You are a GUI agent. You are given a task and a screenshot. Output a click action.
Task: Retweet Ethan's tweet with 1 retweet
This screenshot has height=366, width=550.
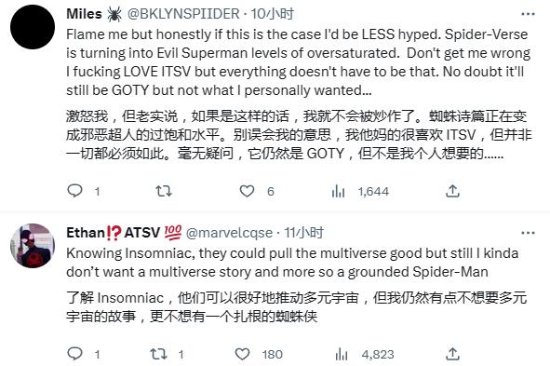[x=159, y=354]
